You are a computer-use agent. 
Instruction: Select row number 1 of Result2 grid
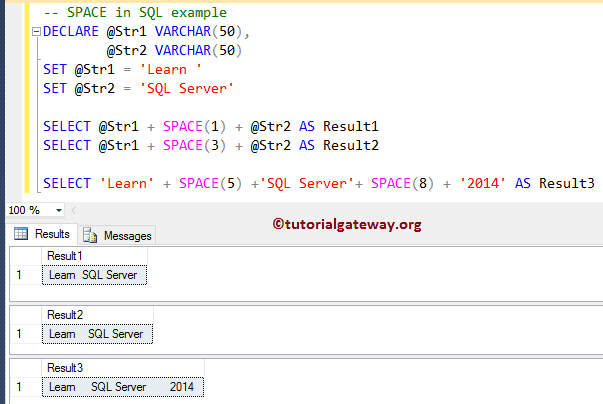tap(26, 334)
